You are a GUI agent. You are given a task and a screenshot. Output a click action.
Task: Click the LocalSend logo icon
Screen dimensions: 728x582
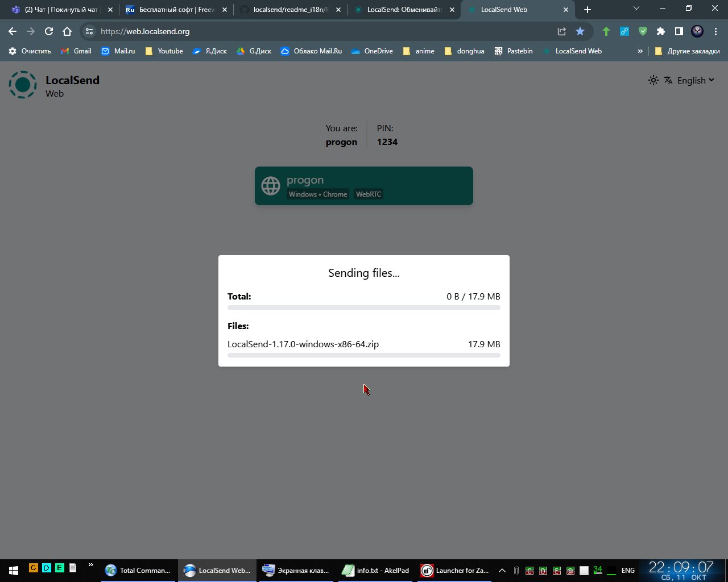(23, 85)
